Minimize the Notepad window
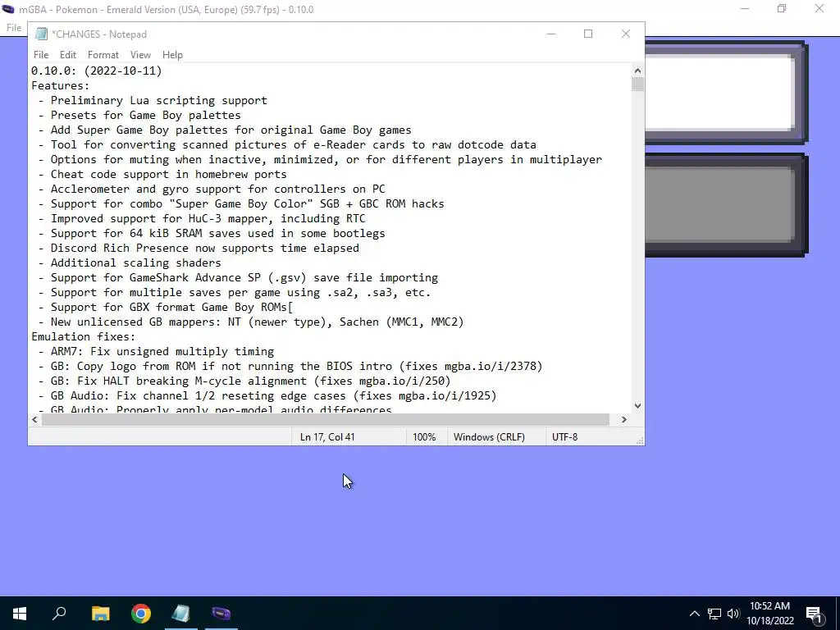This screenshot has height=630, width=840. (550, 34)
